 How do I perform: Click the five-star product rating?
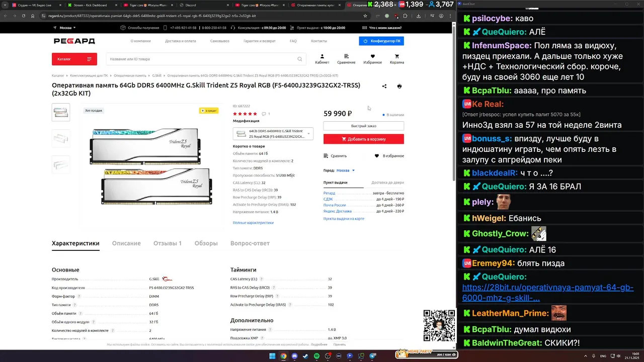coord(245,114)
